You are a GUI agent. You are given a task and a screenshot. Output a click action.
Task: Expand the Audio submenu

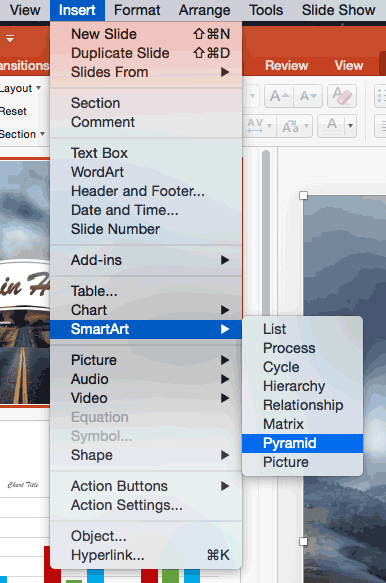coord(146,379)
